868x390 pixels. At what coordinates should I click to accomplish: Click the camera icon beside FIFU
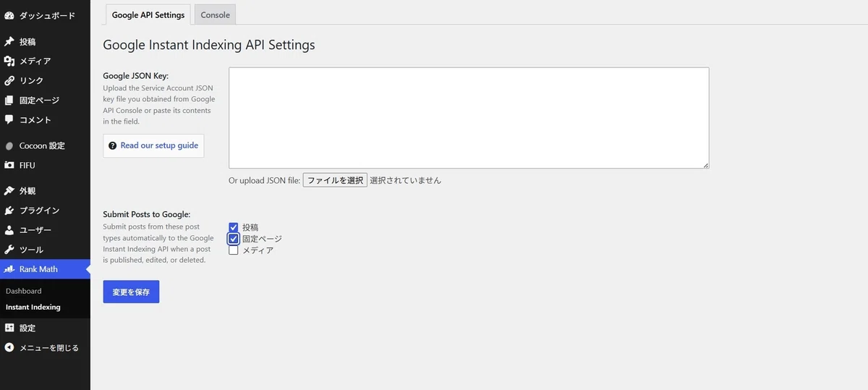point(9,166)
